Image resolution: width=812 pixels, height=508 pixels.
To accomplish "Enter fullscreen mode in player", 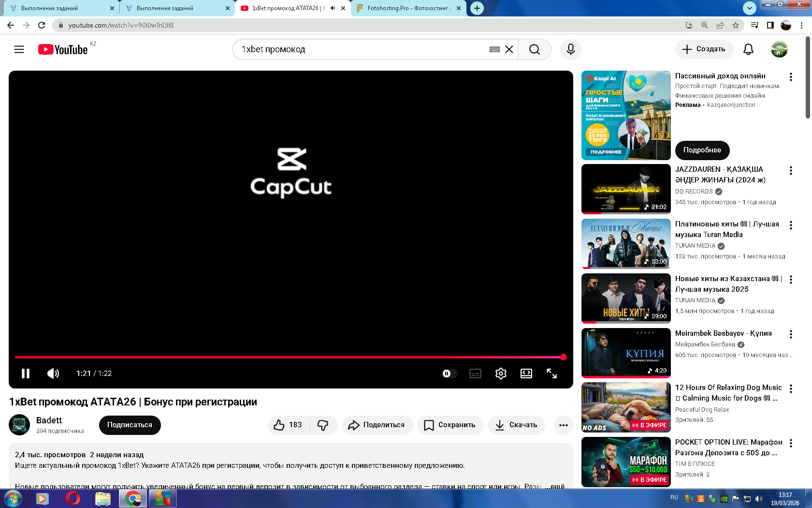I will [x=551, y=374].
